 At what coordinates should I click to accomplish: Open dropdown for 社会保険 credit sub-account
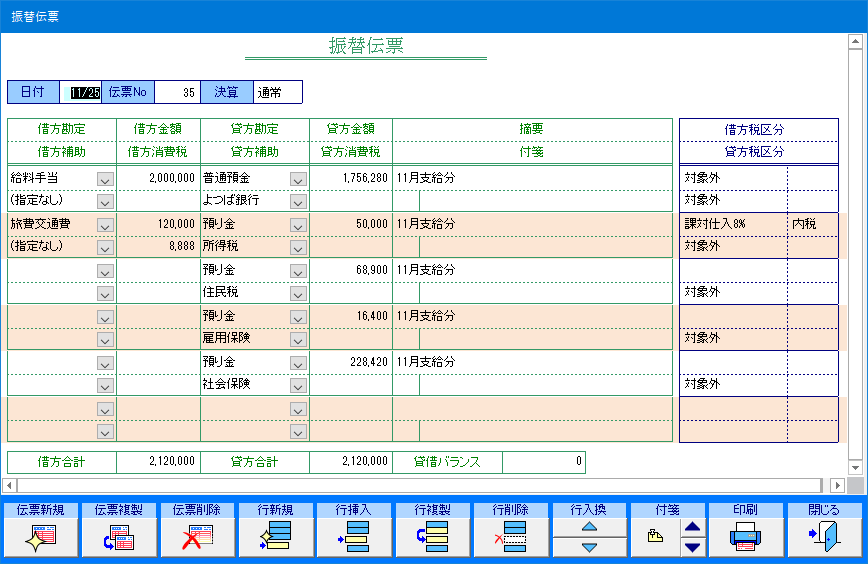pos(298,385)
